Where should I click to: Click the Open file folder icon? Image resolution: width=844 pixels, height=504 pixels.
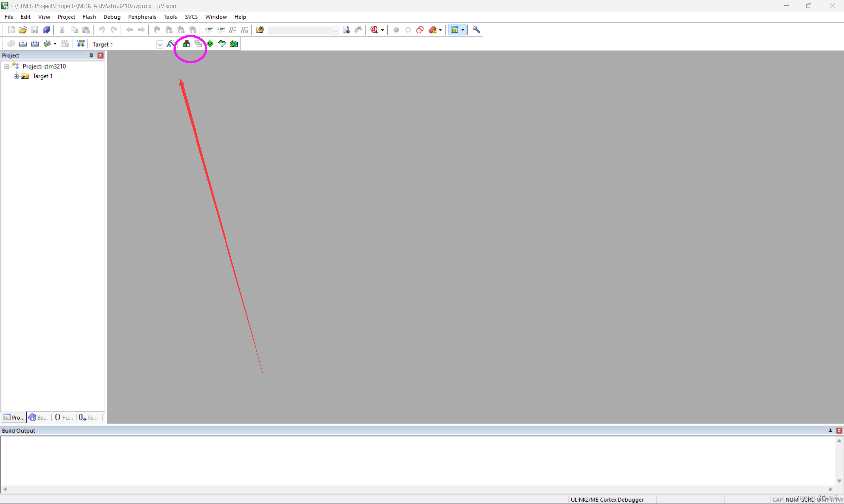coord(22,30)
